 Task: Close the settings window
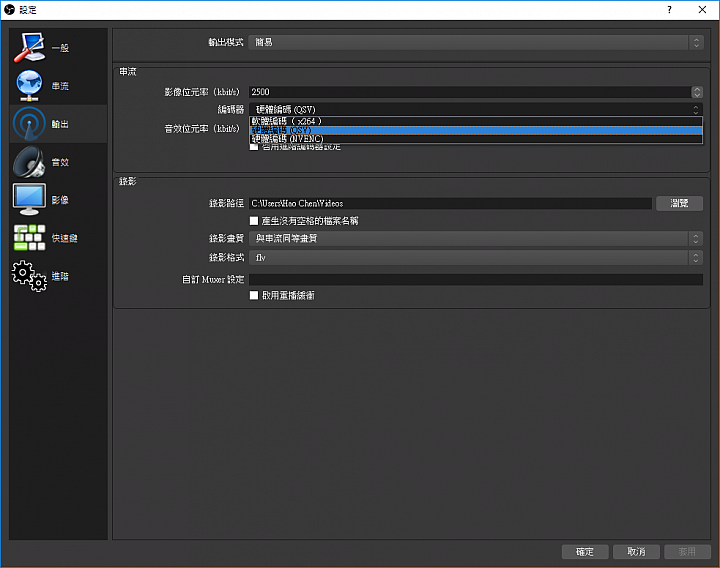702,10
